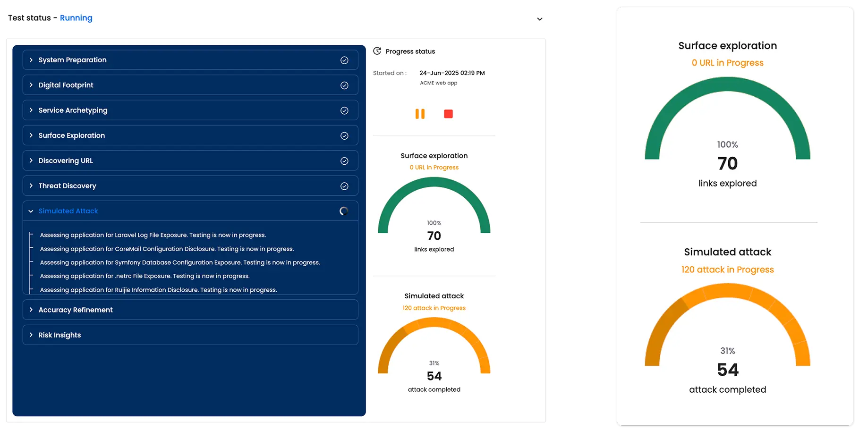Click Surface Exploration row checkmark icon

click(x=344, y=136)
